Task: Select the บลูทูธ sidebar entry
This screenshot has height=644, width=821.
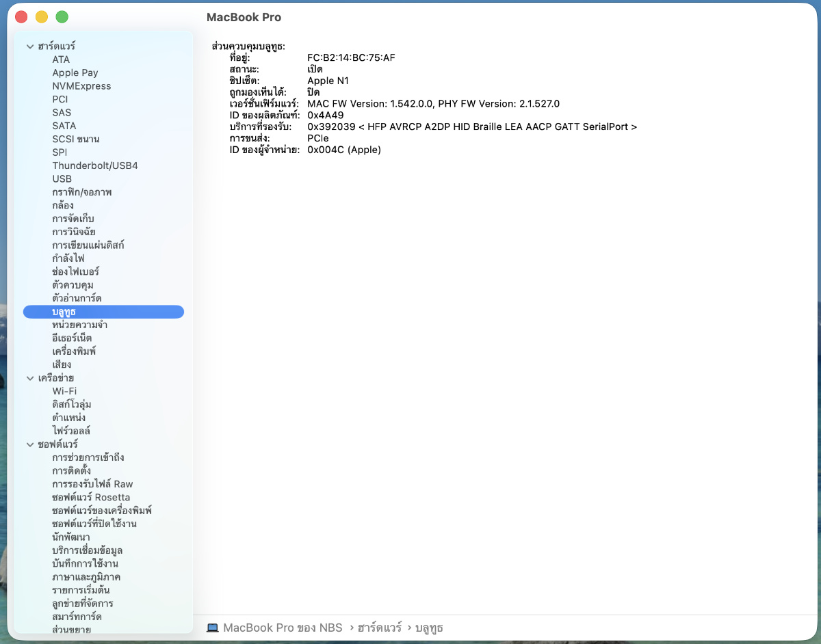Action: pos(64,312)
